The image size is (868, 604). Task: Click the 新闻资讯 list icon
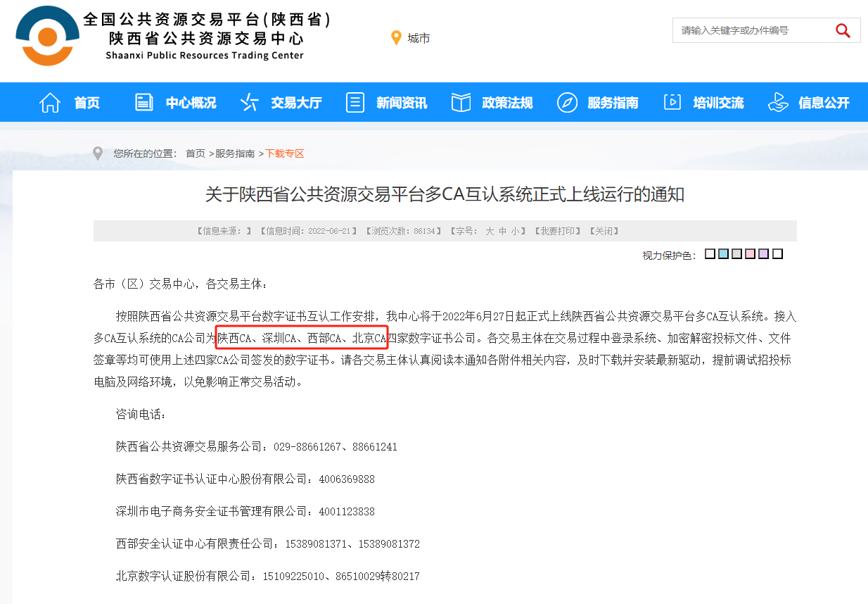pos(355,103)
